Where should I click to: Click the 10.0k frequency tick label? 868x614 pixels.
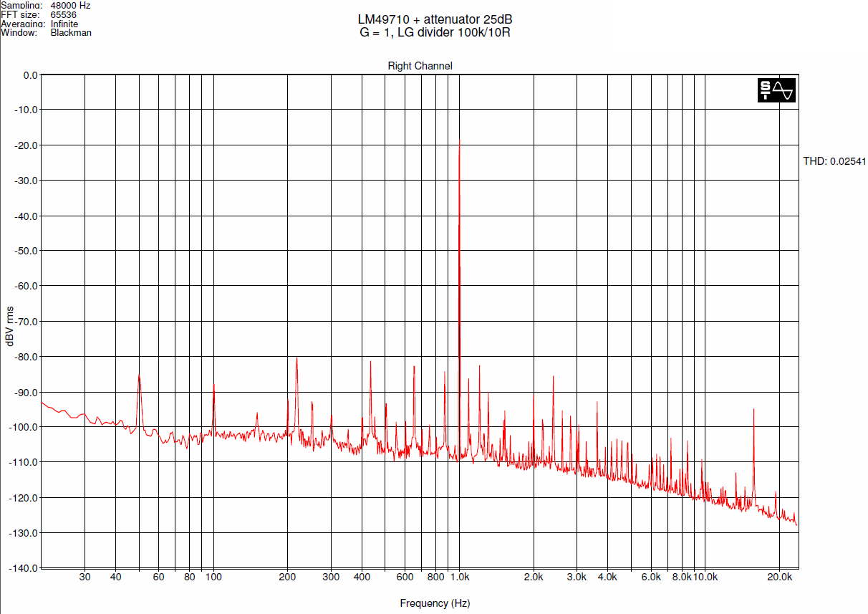(705, 577)
